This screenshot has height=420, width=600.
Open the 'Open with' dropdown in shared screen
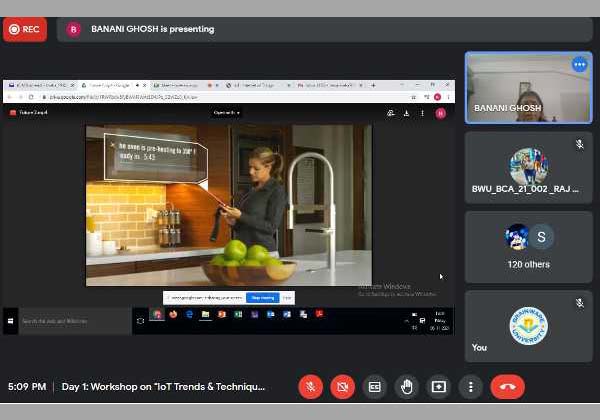click(x=227, y=113)
